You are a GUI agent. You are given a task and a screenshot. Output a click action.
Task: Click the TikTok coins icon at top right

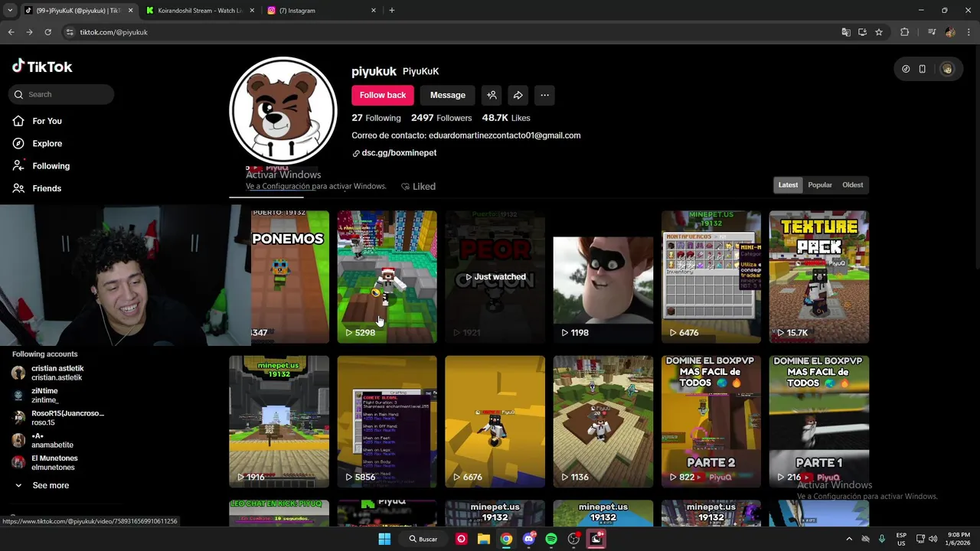pyautogui.click(x=906, y=69)
